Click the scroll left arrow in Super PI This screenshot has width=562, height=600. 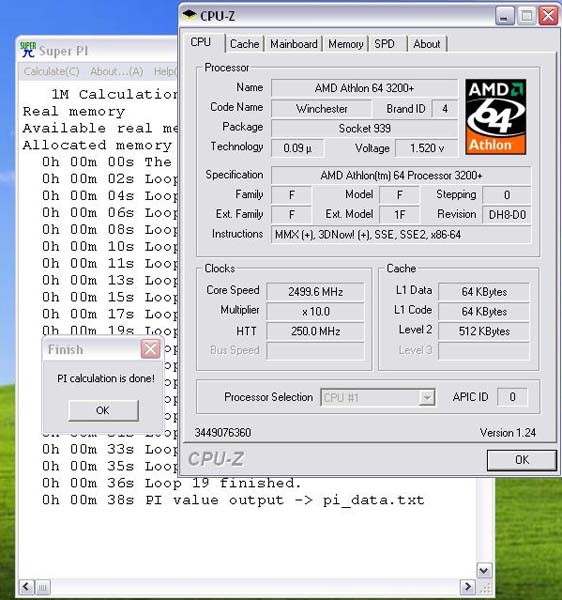coord(26,587)
